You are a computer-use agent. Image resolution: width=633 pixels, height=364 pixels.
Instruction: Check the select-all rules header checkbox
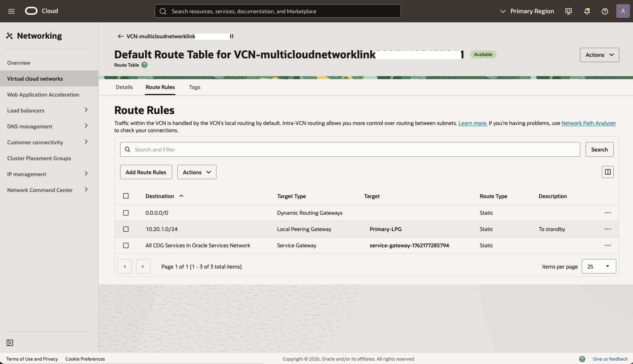(x=126, y=196)
